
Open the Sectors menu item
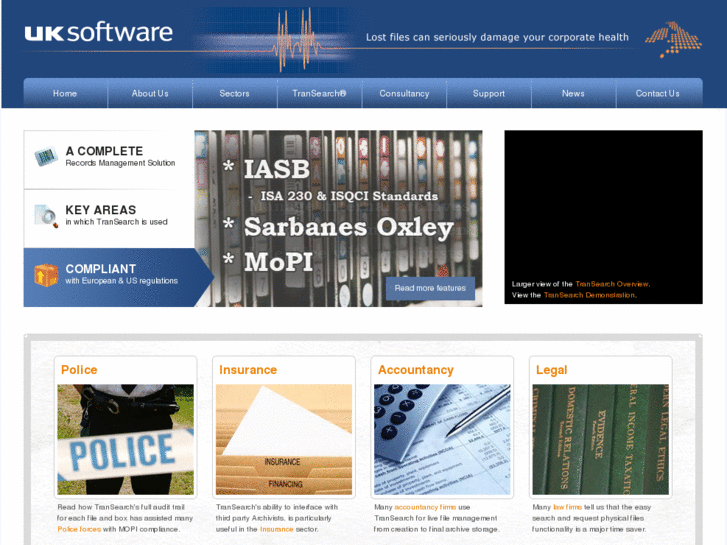[x=234, y=93]
